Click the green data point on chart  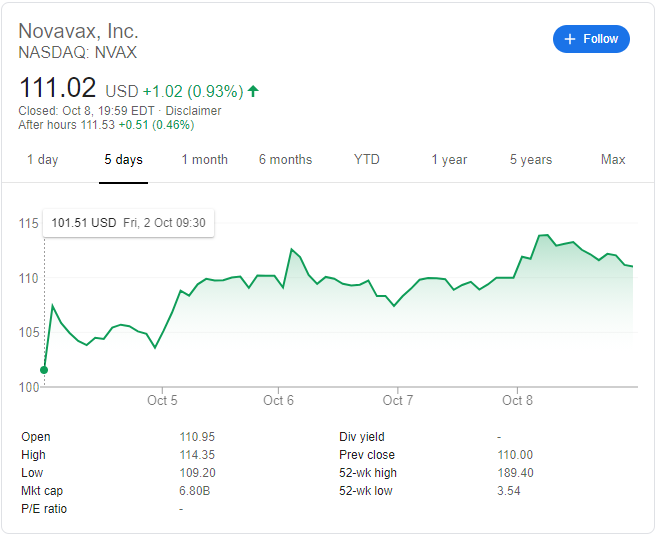pos(44,370)
